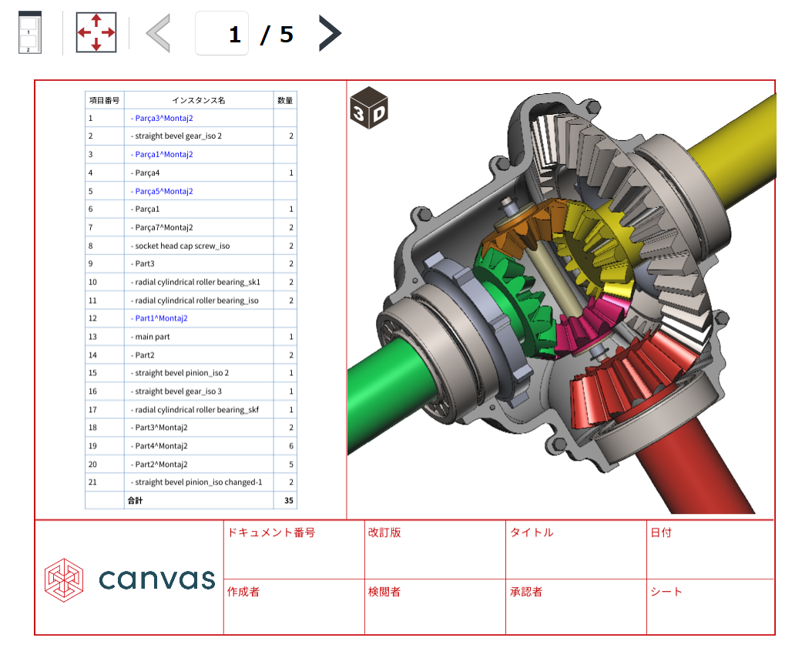This screenshot has height=648, width=812.
Task: Click the 合計 total label
Action: tap(135, 500)
